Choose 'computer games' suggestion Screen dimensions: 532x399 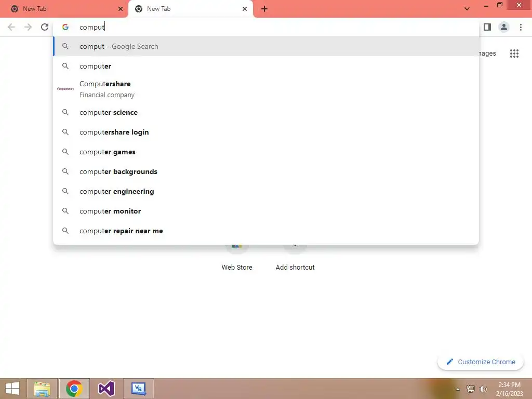(x=266, y=152)
